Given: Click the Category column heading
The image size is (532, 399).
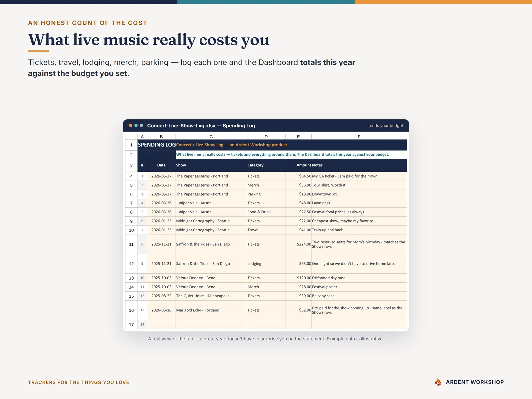Looking at the screenshot, I should (266, 165).
